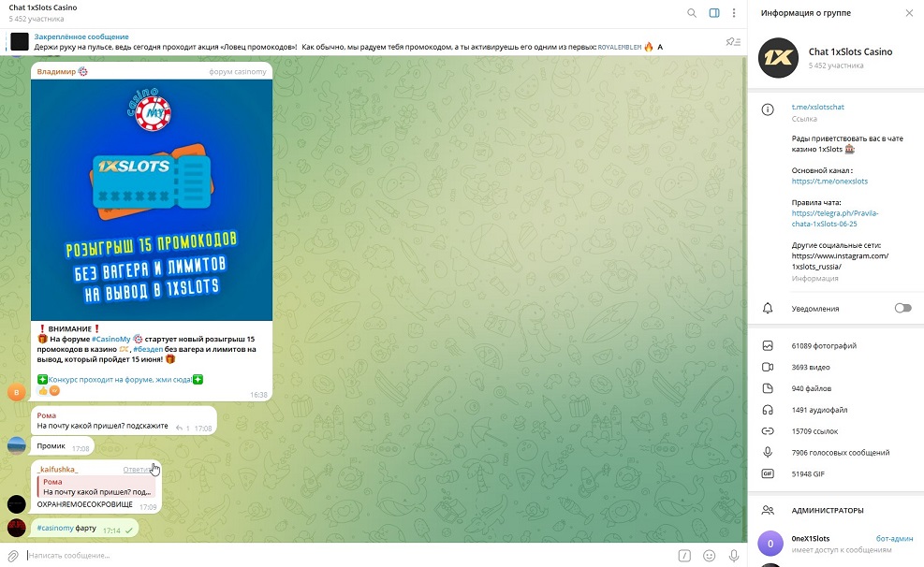Open the https://t.me/onexslots channel link

[x=829, y=182]
